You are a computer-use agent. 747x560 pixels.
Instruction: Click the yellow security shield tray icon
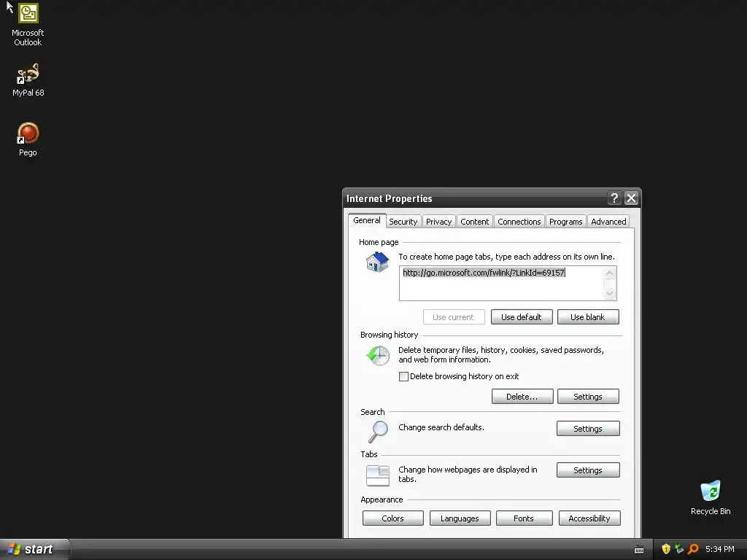tap(666, 549)
